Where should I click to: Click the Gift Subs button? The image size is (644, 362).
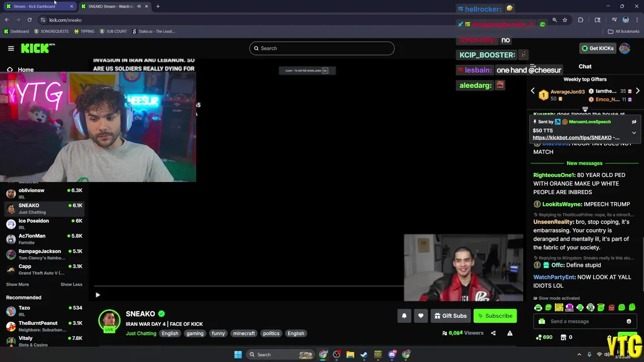point(450,316)
